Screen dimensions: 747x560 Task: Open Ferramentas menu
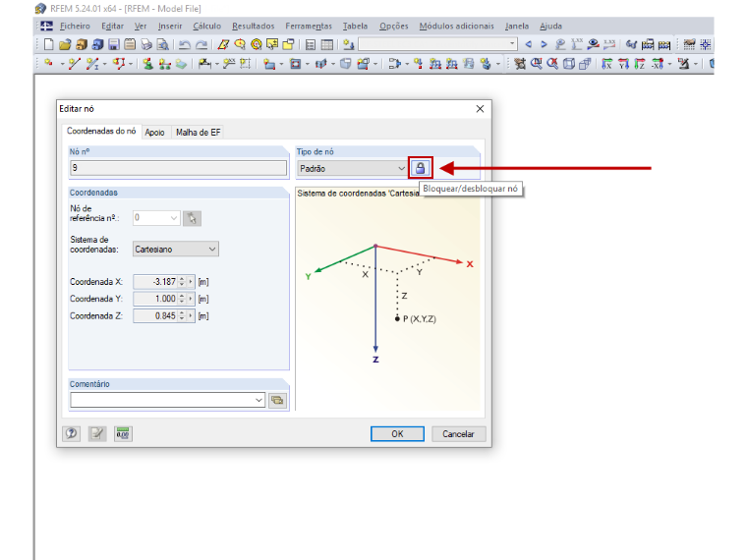[x=309, y=27]
